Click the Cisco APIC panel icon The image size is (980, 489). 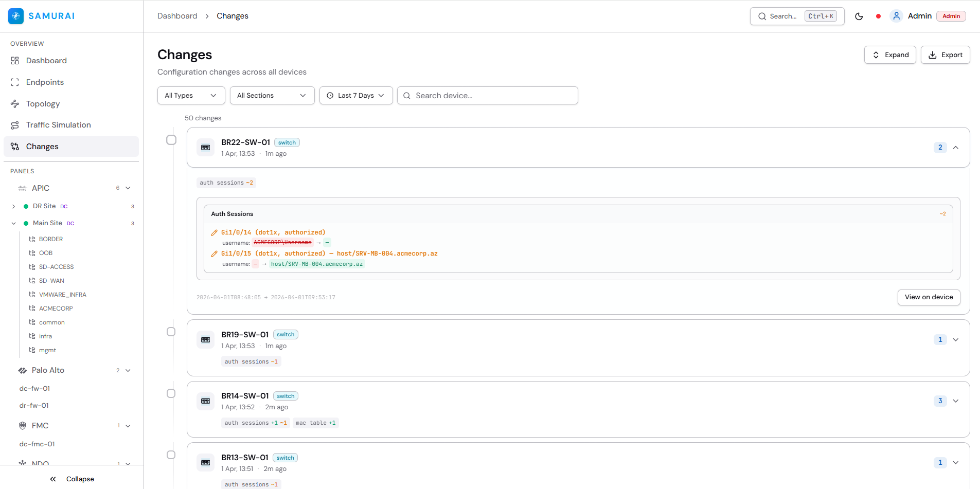(x=22, y=188)
